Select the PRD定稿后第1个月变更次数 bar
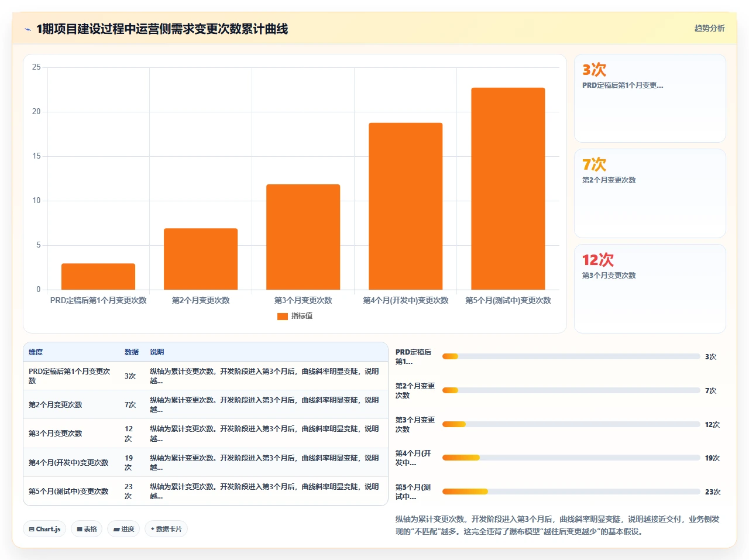 [98, 276]
